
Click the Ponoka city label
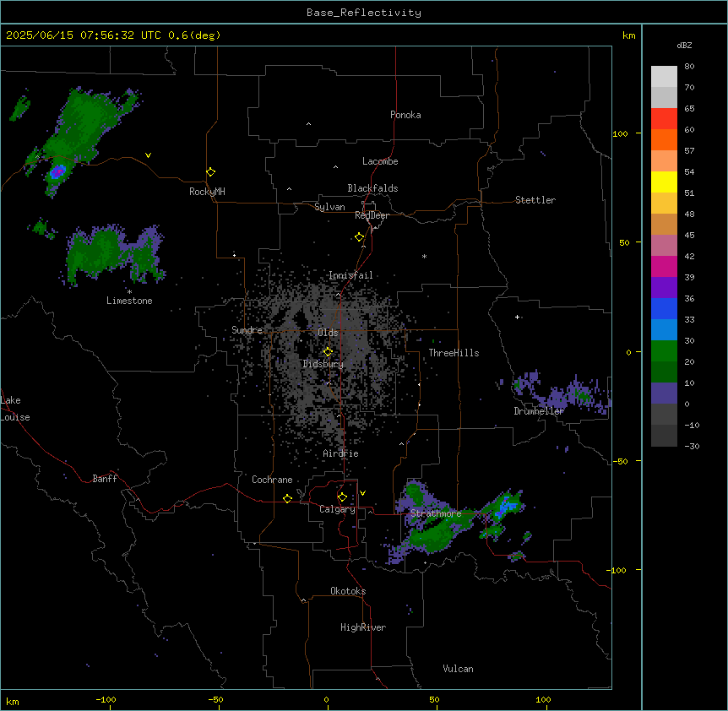[x=405, y=115]
